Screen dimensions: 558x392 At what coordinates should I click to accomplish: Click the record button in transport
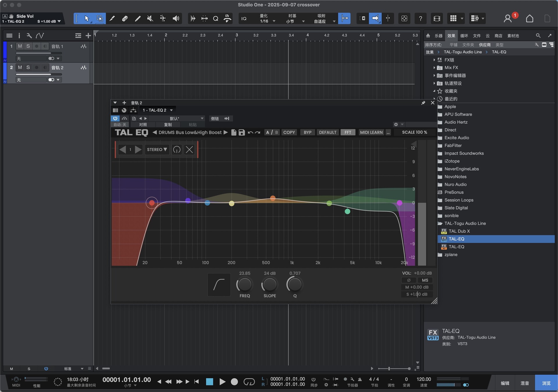pos(234,382)
